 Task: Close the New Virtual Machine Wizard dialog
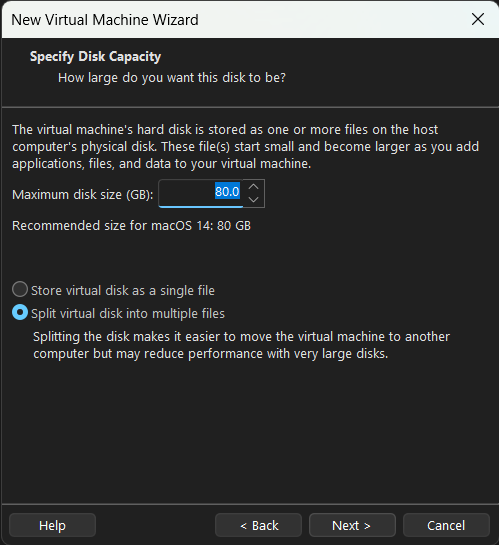478,19
